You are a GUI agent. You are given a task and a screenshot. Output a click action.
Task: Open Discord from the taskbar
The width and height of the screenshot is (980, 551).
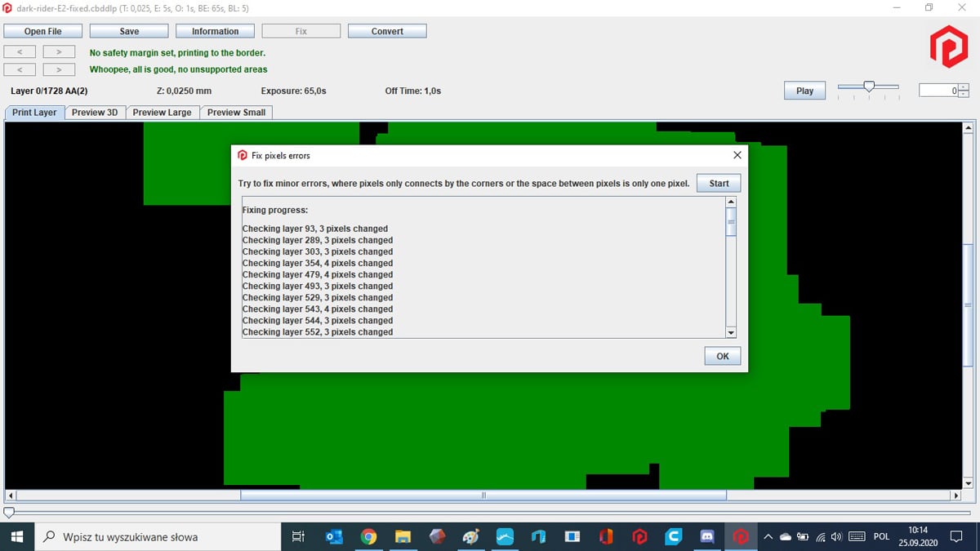click(707, 536)
